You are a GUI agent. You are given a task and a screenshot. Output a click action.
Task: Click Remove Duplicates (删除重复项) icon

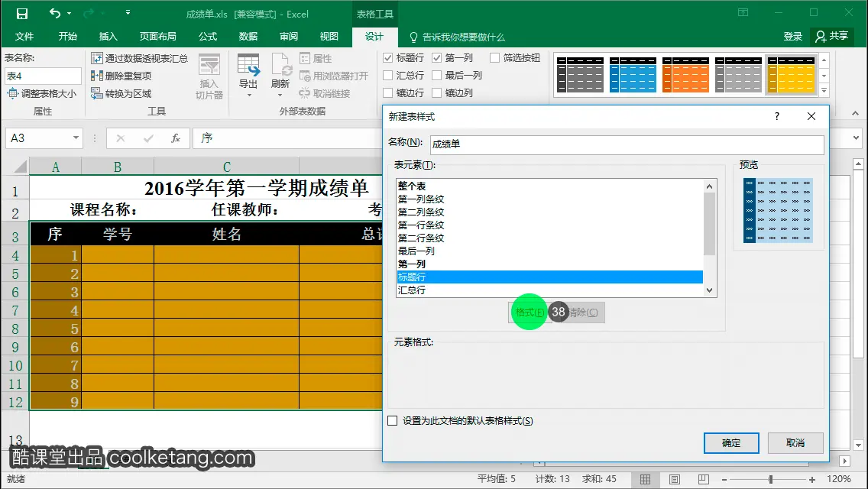[x=97, y=76]
